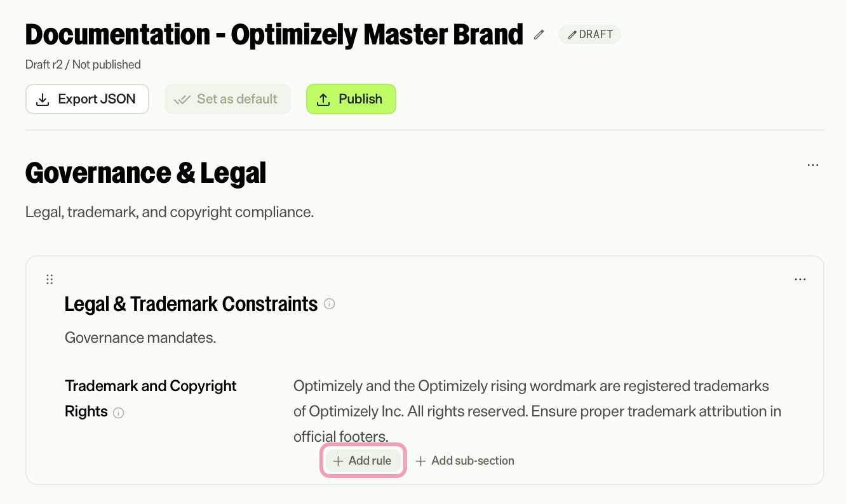This screenshot has width=846, height=504.
Task: Click the Governance mandates description text
Action: (140, 338)
